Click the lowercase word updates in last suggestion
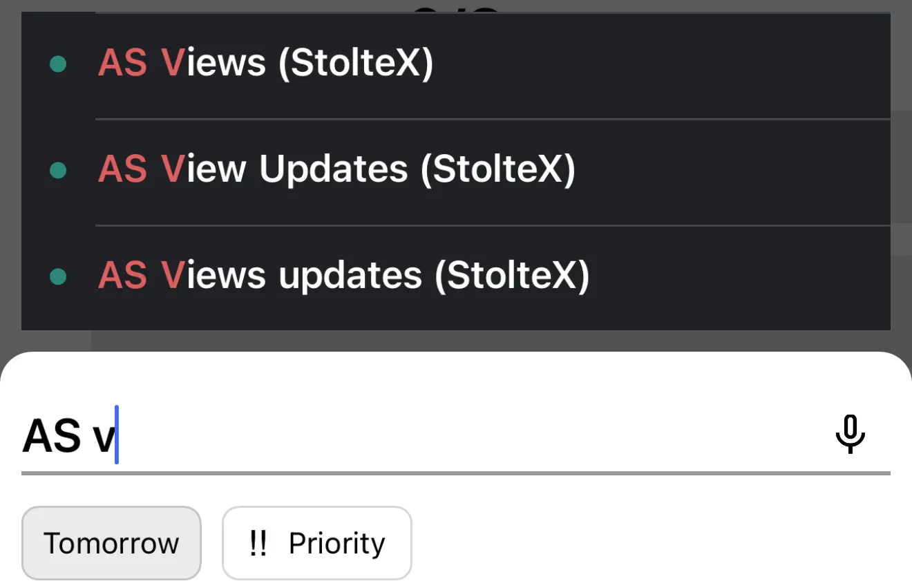This screenshot has height=588, width=912. [350, 276]
